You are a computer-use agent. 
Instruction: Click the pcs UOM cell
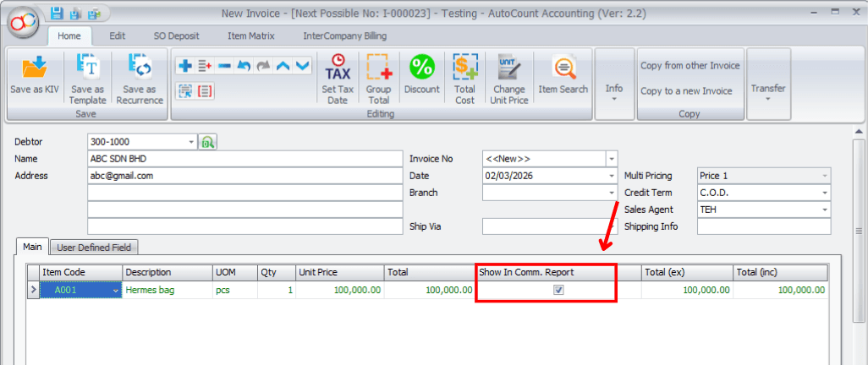(x=234, y=290)
